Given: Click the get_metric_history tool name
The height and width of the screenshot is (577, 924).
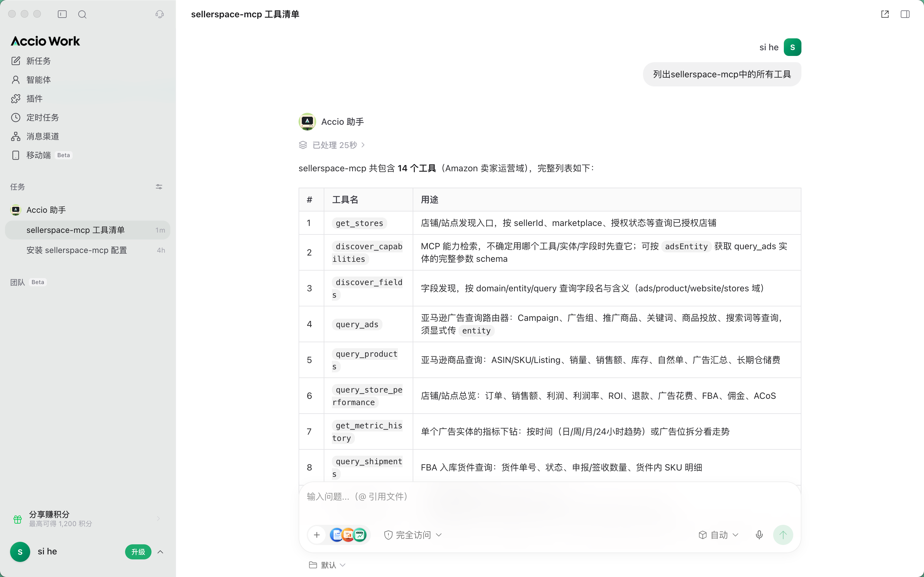Looking at the screenshot, I should [x=367, y=432].
